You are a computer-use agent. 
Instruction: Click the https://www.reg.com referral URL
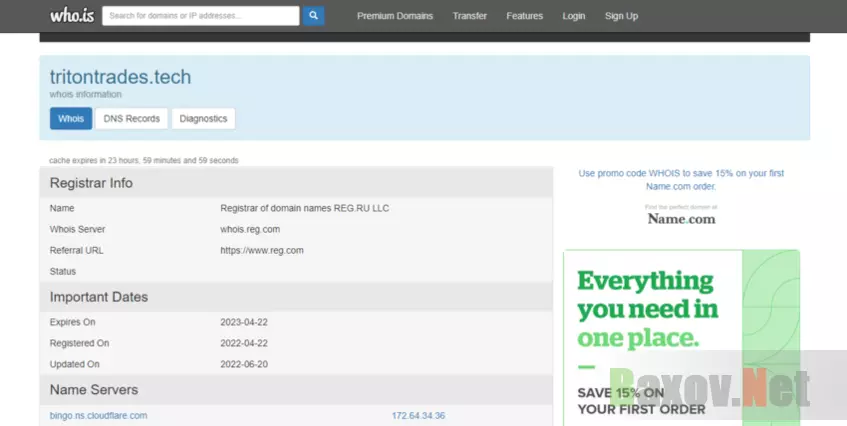coord(262,251)
